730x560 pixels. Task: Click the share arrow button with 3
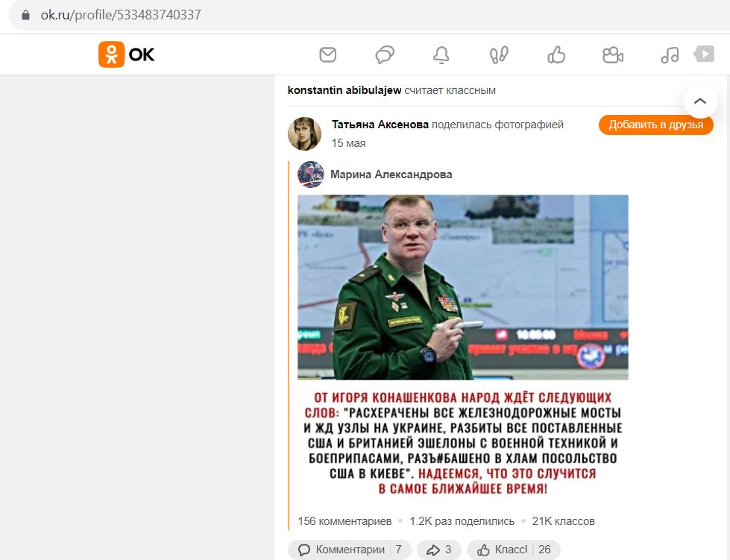point(438,550)
